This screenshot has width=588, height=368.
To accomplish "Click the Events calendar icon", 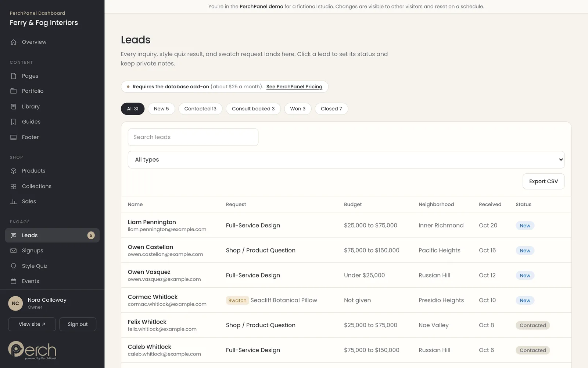I will [x=14, y=281].
